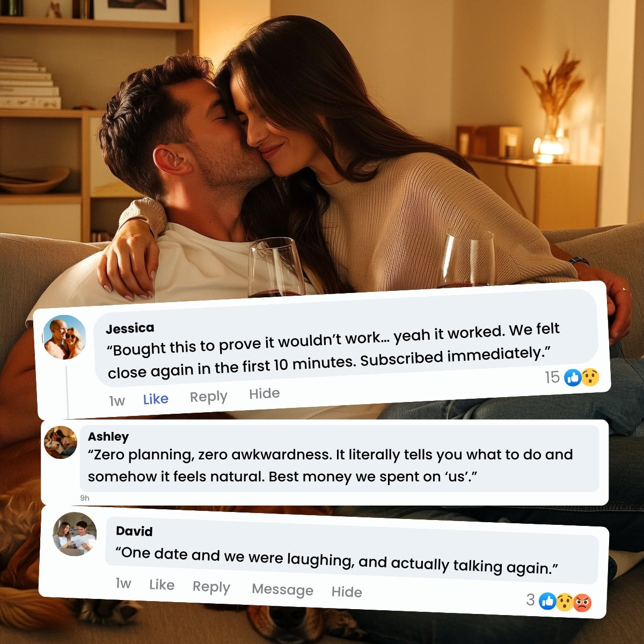The width and height of the screenshot is (644, 644).
Task: Reply to David's comment
Action: (211, 587)
